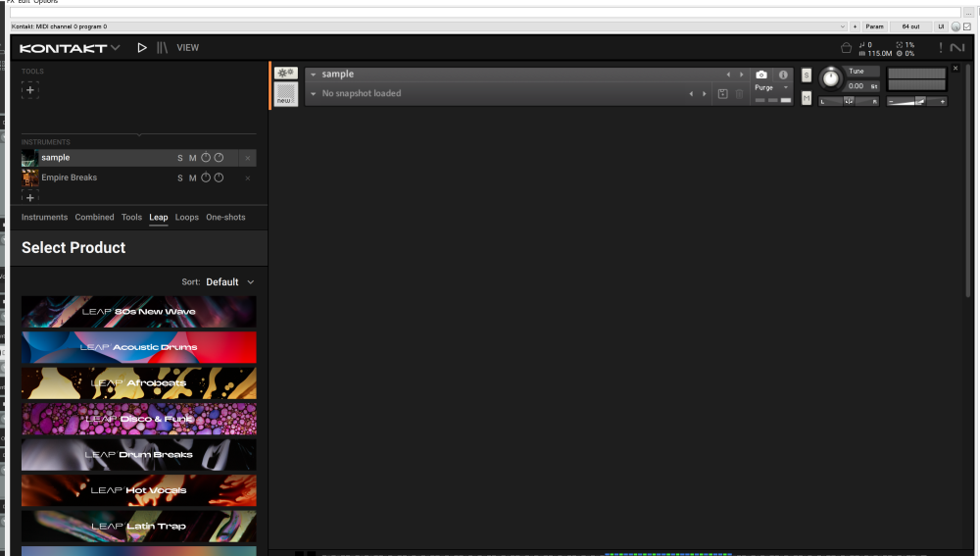This screenshot has width=980, height=556.
Task: Mute instrument with header M button
Action: tap(807, 98)
